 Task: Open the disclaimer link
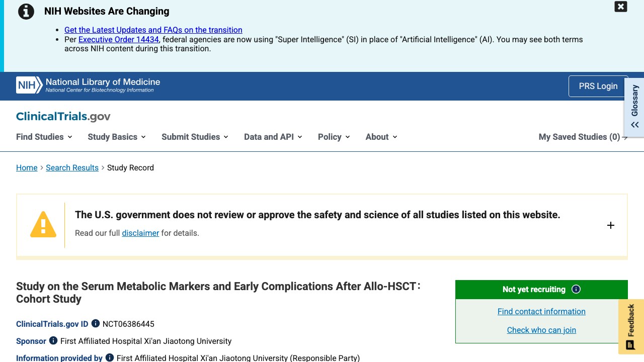click(140, 233)
